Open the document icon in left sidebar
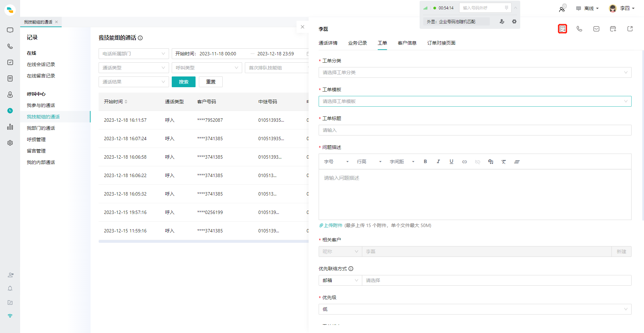This screenshot has width=644, height=333. pyautogui.click(x=10, y=78)
